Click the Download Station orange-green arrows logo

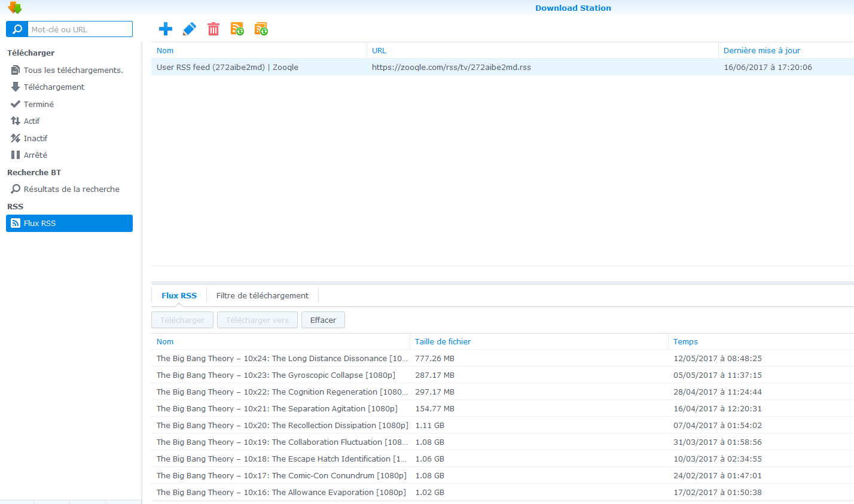click(x=14, y=8)
